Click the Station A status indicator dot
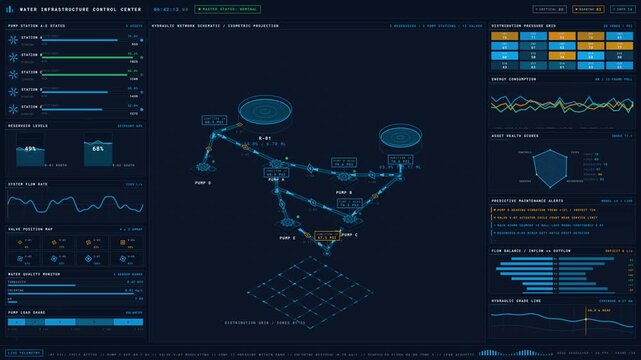The width and height of the screenshot is (641, 360). [142, 40]
